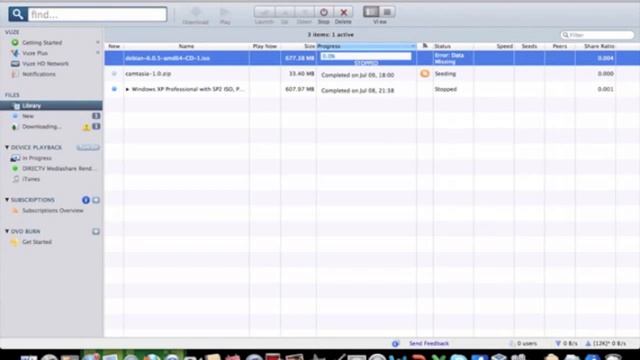
Task: Open Vuze HD Network
Action: coord(45,64)
